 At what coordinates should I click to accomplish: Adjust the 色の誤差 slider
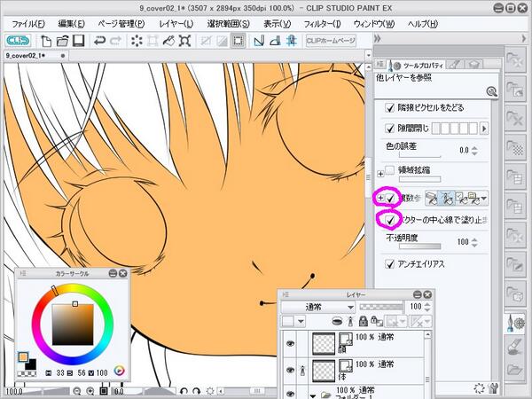tap(419, 156)
